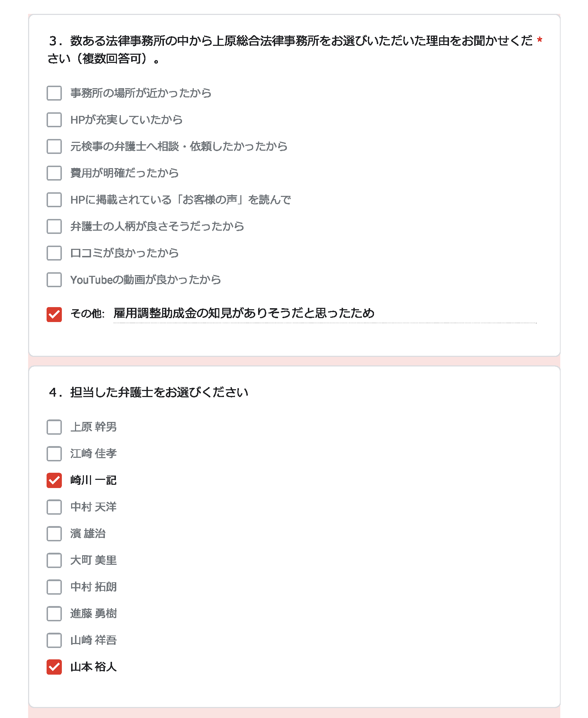
Task: Select lawyer 濱 雄治 checkbox
Action: point(54,534)
